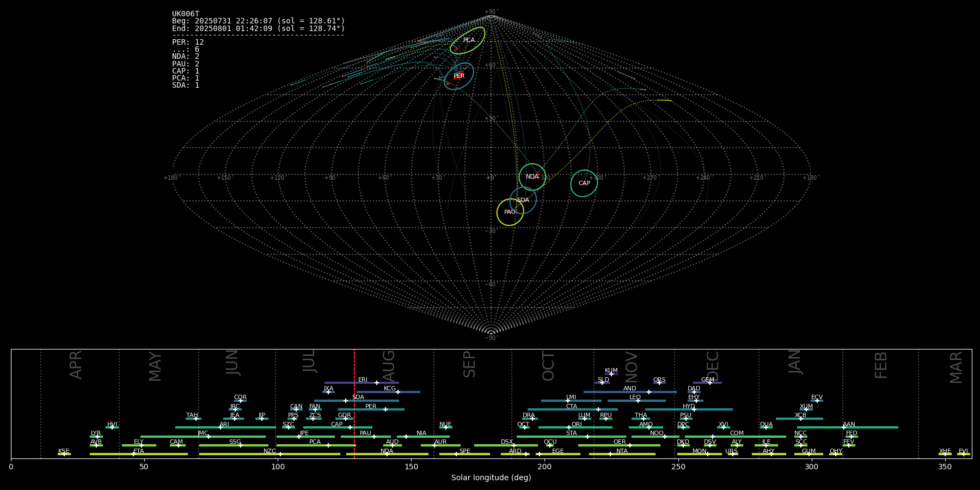Click the SPE shower bar in timeline
Viewport: 980px width, 490px height.
(464, 454)
